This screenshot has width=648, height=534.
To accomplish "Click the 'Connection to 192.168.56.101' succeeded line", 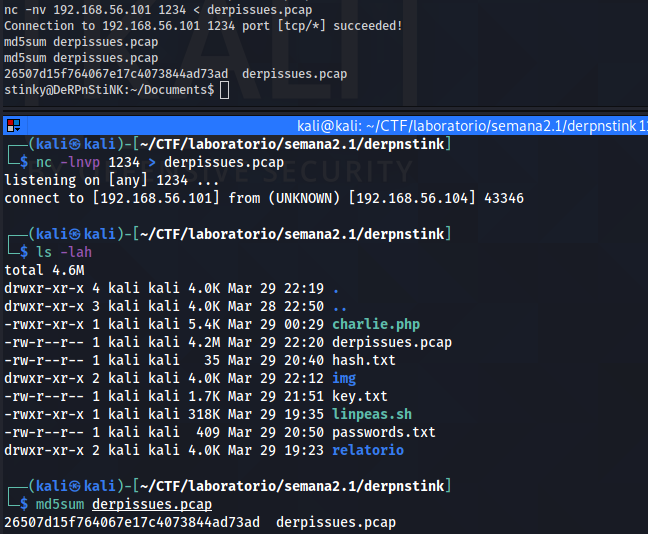I will coord(203,25).
